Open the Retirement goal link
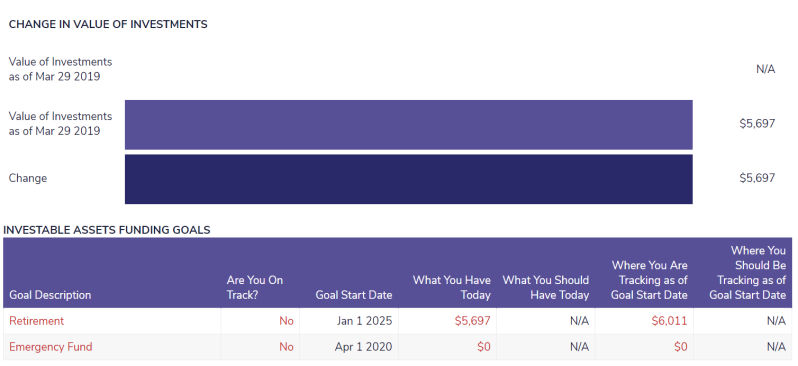798x366 pixels. click(37, 321)
